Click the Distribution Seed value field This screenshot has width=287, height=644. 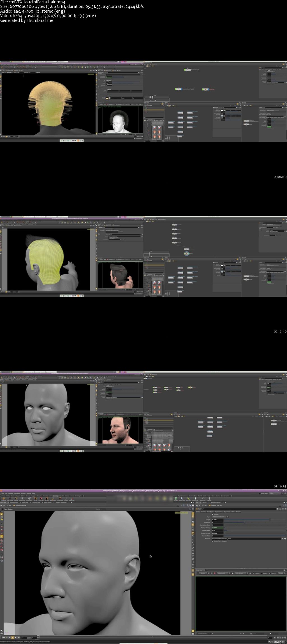pyautogui.click(x=217, y=525)
